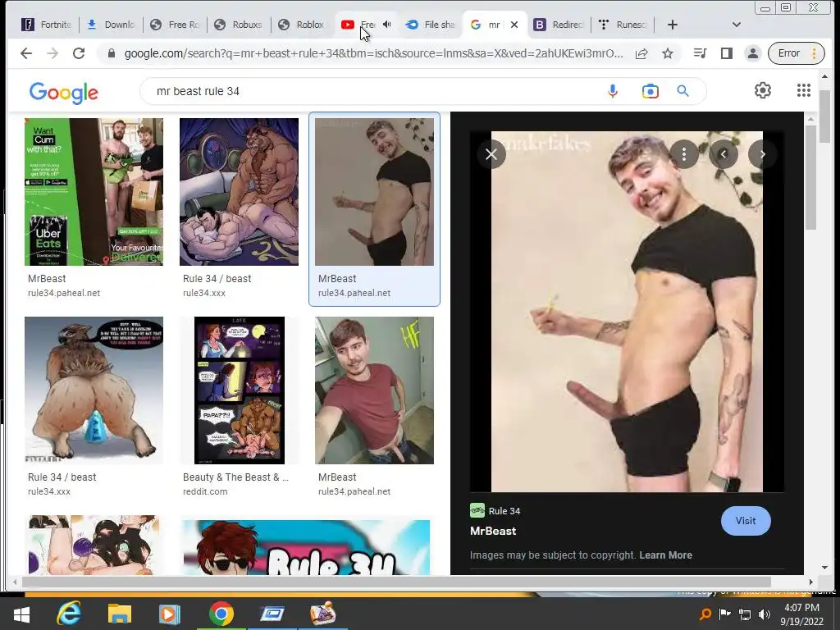Open the network icon in the system tray
The image size is (840, 630).
[745, 614]
